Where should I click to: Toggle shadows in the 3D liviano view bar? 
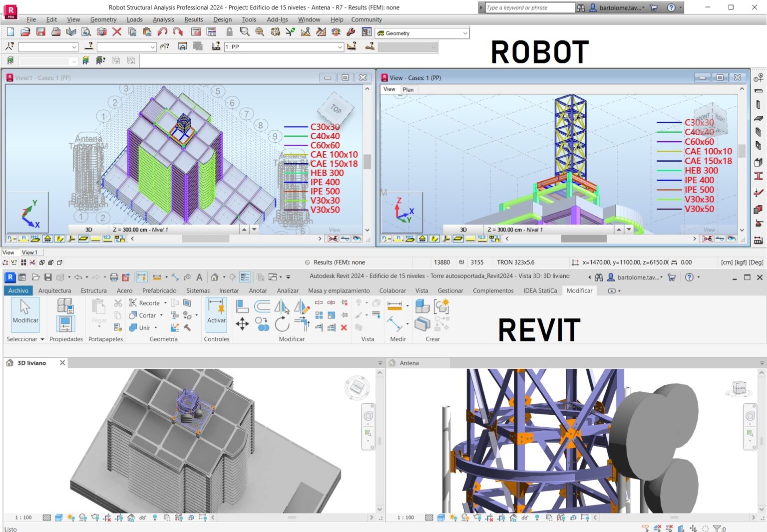[82, 518]
